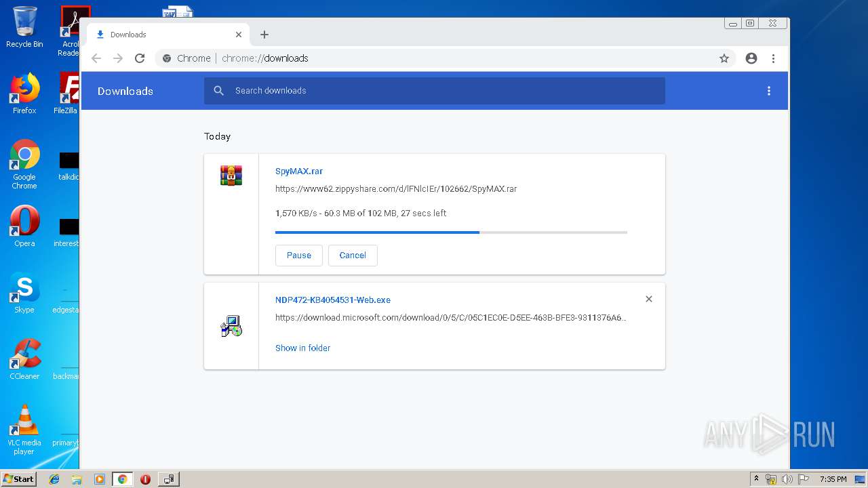Open the clock showing 7:35 PM
The width and height of the screenshot is (868, 488).
833,479
